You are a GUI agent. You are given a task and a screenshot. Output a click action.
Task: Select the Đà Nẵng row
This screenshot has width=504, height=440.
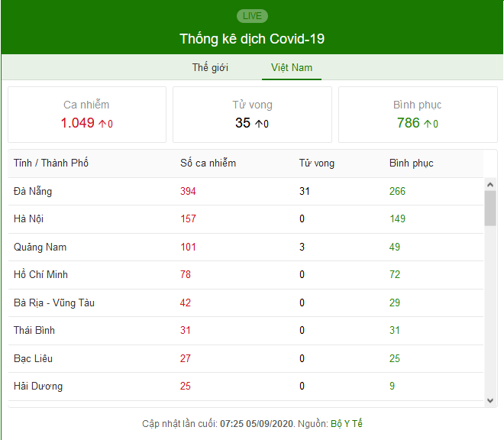[x=246, y=192]
